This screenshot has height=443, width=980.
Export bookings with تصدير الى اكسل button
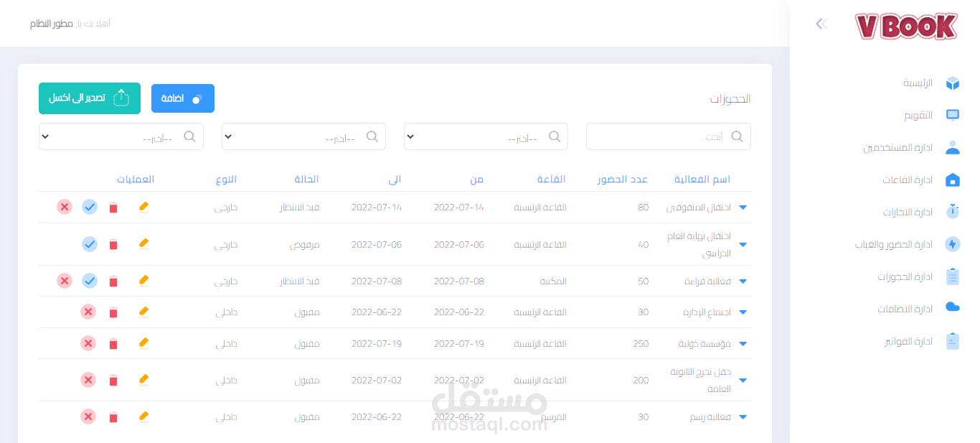[90, 98]
